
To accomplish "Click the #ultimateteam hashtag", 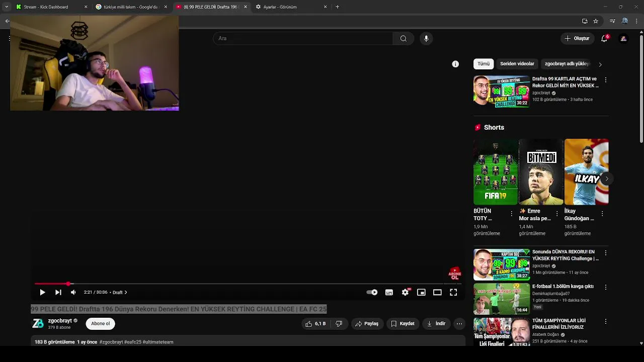I will point(158,342).
